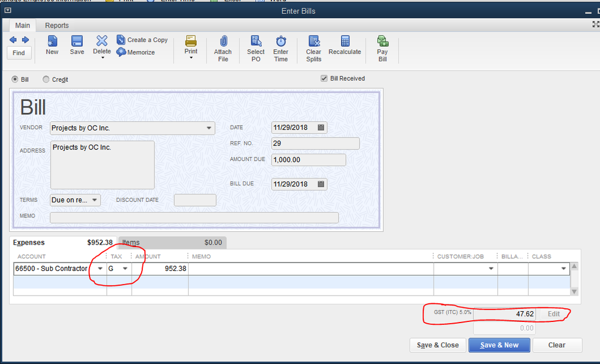This screenshot has width=600, height=364.
Task: Switch to the Main tab
Action: coord(23,25)
